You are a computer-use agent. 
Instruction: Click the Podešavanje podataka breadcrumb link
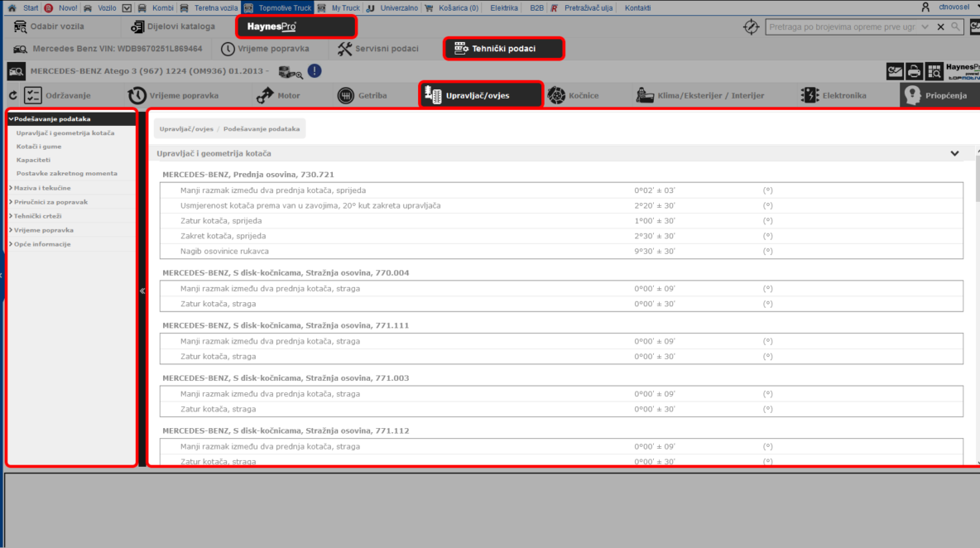pyautogui.click(x=262, y=129)
